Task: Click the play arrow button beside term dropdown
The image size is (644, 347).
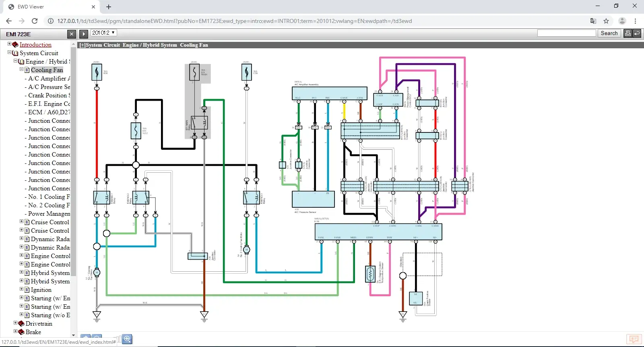Action: tap(84, 34)
